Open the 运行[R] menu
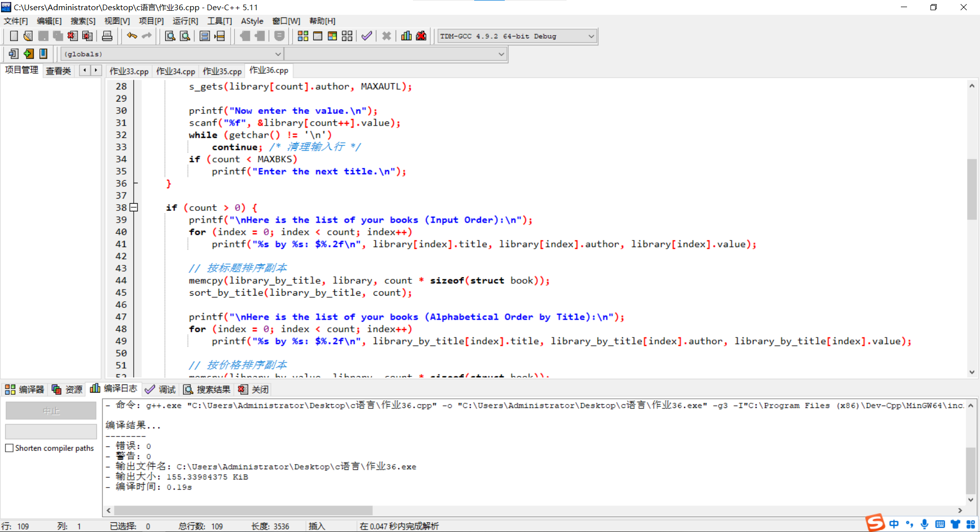 click(185, 21)
